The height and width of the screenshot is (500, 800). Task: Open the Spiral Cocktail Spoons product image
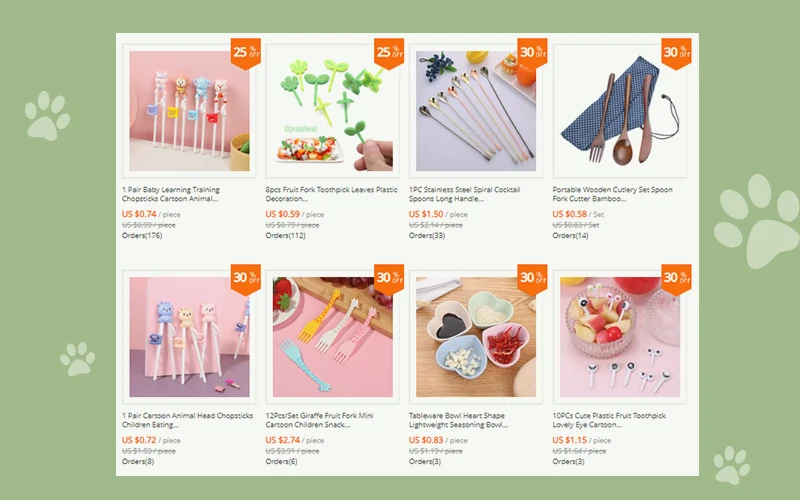(476, 111)
